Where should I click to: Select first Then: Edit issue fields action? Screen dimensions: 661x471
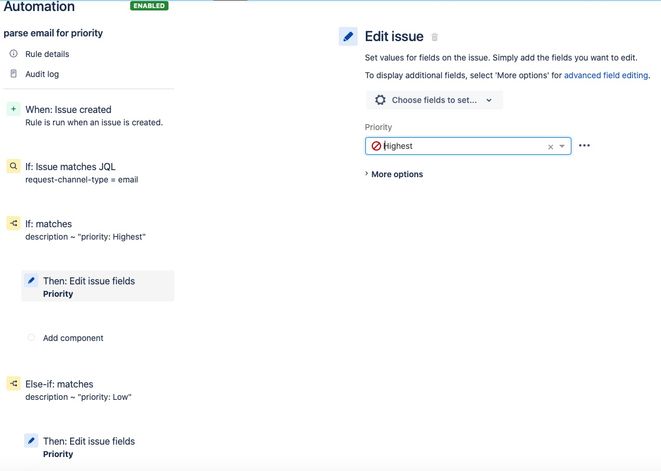click(x=98, y=286)
